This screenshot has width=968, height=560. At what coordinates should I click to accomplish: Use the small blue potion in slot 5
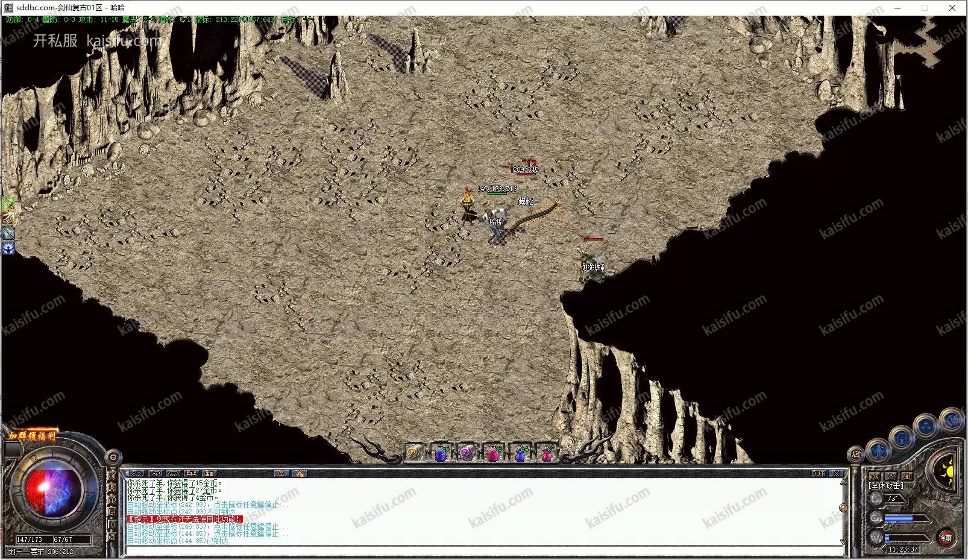pyautogui.click(x=520, y=451)
